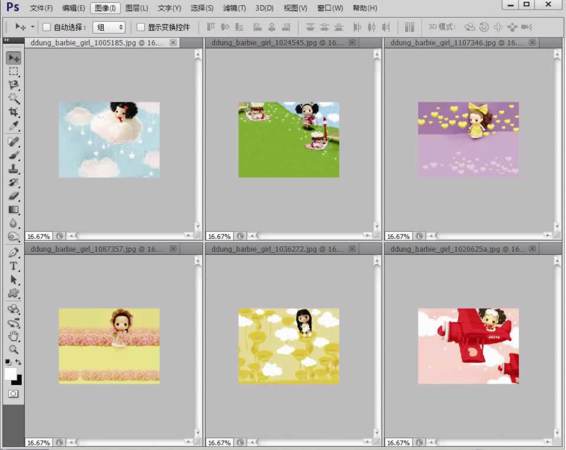Select the Eyedropper tool
This screenshot has height=450, width=566.
pos(14,126)
